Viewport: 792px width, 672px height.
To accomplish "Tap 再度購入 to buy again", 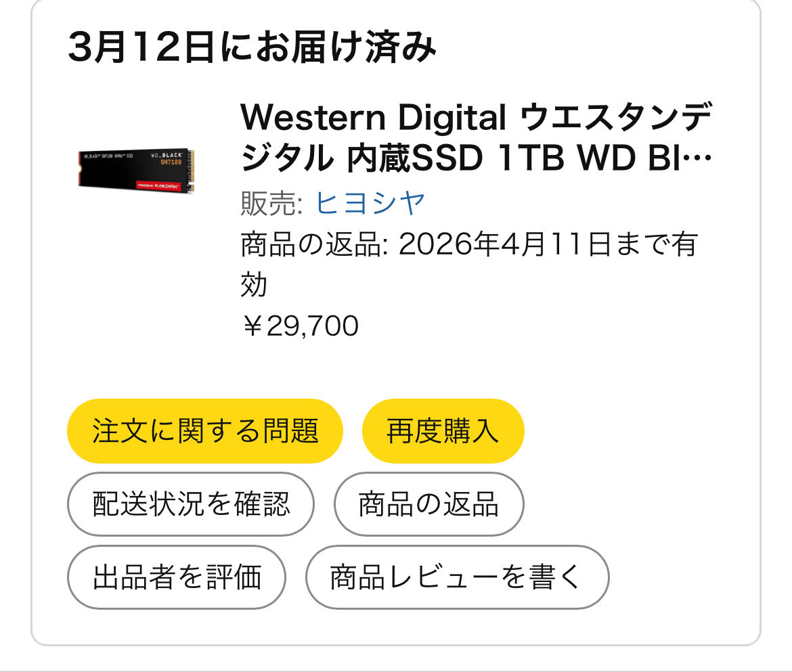I will click(443, 431).
